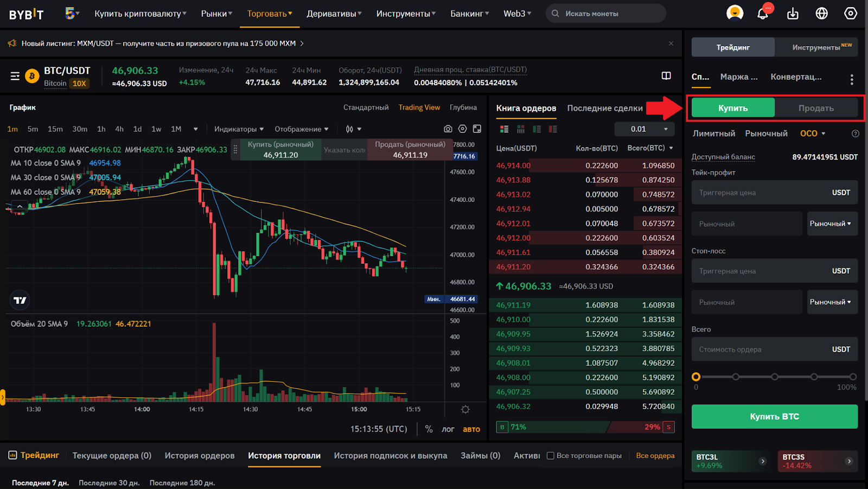The image size is (868, 489).
Task: Open three-dot menu in trade panel
Action: (x=852, y=80)
